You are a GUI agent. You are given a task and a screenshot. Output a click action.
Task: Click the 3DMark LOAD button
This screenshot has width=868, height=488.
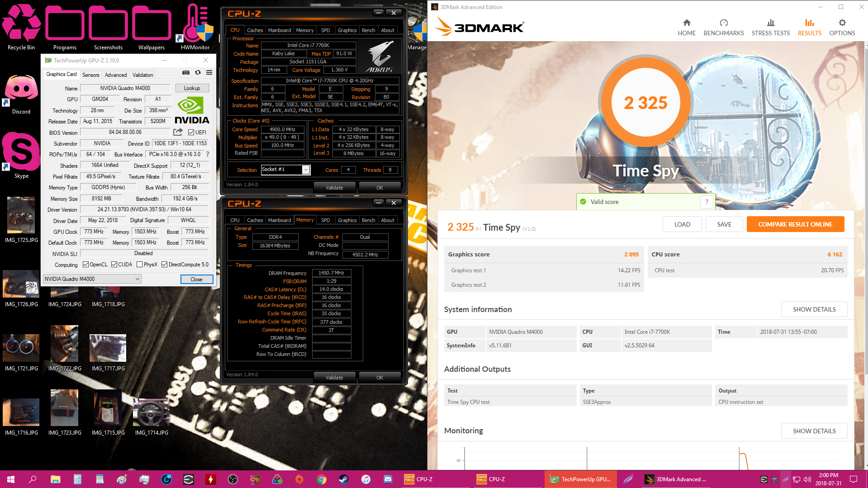coord(682,224)
